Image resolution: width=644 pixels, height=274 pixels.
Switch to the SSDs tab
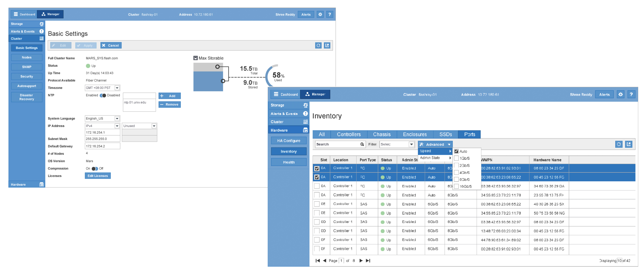click(x=446, y=134)
